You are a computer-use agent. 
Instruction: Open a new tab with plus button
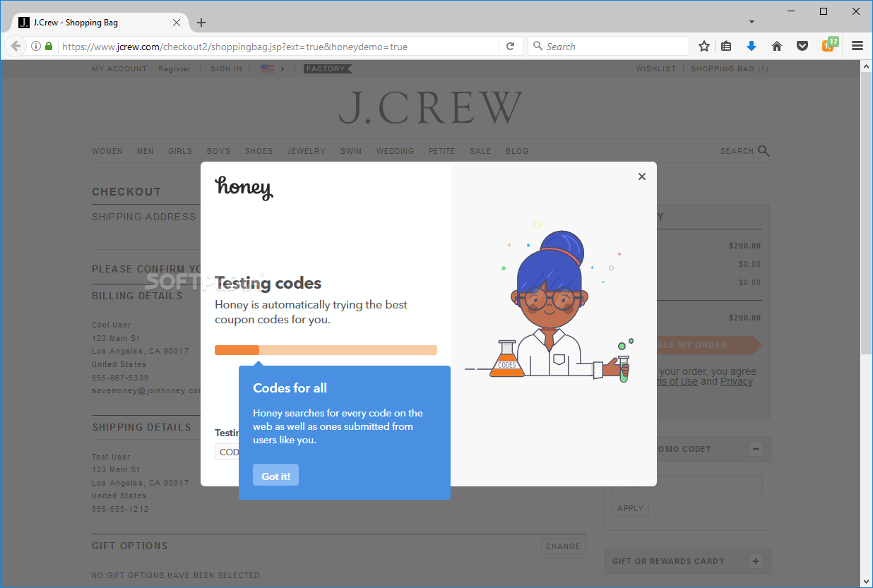(201, 23)
